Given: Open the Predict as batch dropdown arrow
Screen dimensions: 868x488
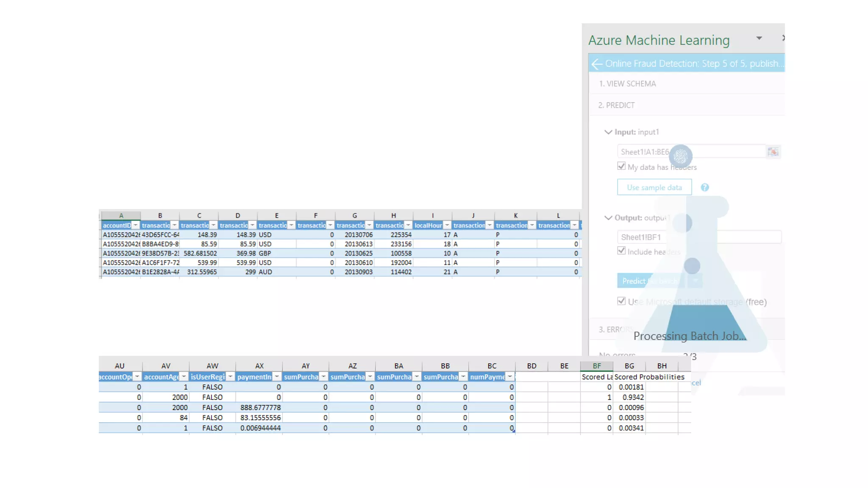Looking at the screenshot, I should [695, 281].
